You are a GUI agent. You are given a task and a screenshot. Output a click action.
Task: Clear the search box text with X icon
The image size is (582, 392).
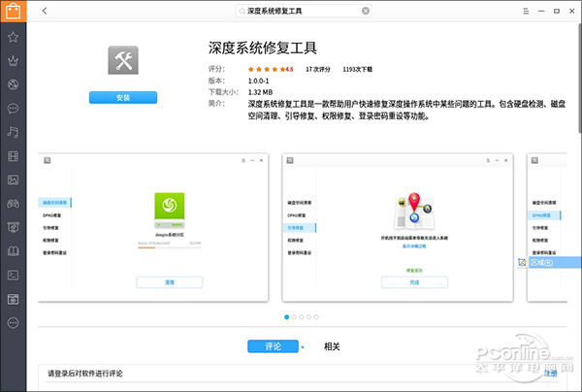[x=365, y=11]
